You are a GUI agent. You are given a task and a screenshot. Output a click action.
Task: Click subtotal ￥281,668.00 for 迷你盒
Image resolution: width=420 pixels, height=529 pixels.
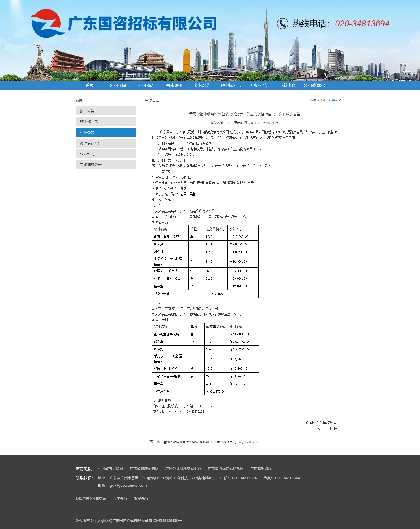pos(243,244)
